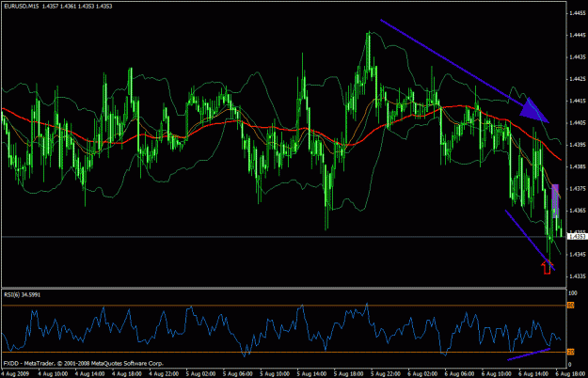This screenshot has width=588, height=378.
Task: Click the RSI scale 100 label
Action: 573,293
